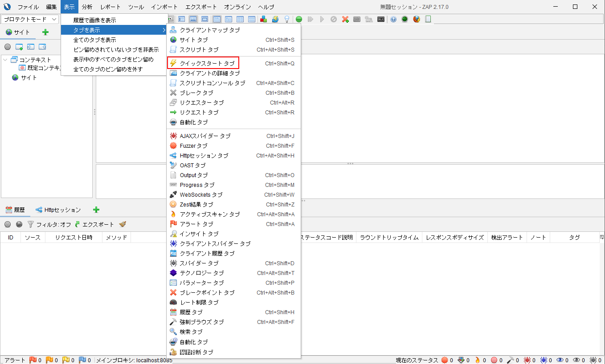605x364 pixels.
Task: Click the green circle break toggle icon
Action: coord(299,19)
